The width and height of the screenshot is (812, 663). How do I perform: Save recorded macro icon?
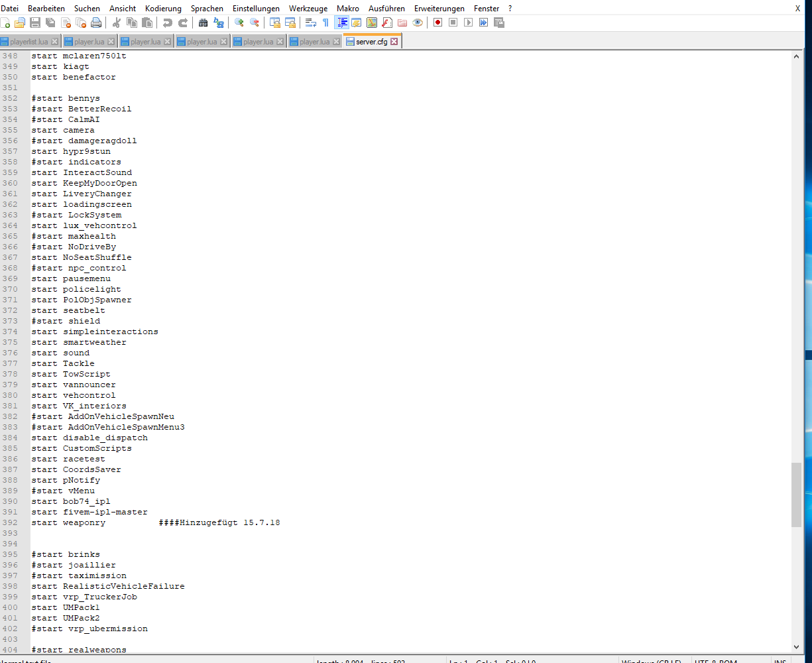point(499,23)
